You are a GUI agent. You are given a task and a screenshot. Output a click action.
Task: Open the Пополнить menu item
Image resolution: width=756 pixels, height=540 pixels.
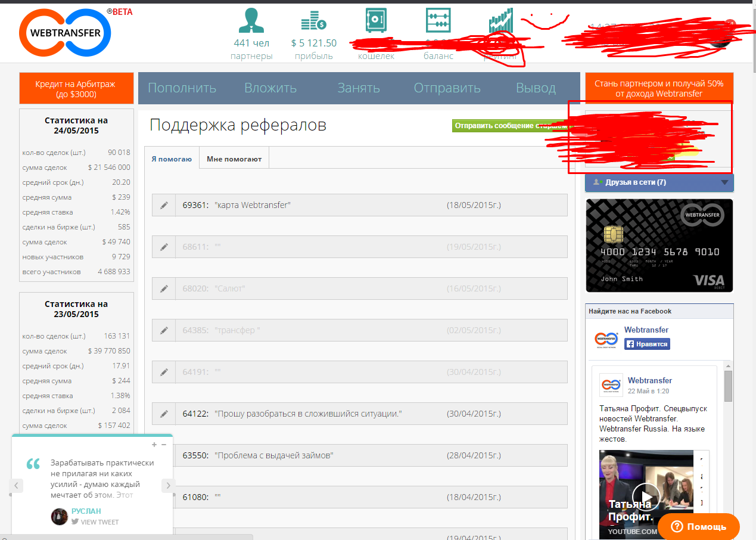click(x=182, y=88)
